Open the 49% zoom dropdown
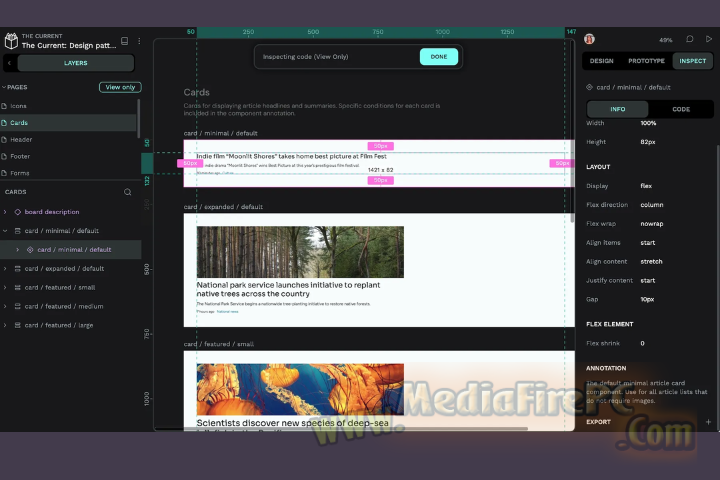 click(x=665, y=40)
